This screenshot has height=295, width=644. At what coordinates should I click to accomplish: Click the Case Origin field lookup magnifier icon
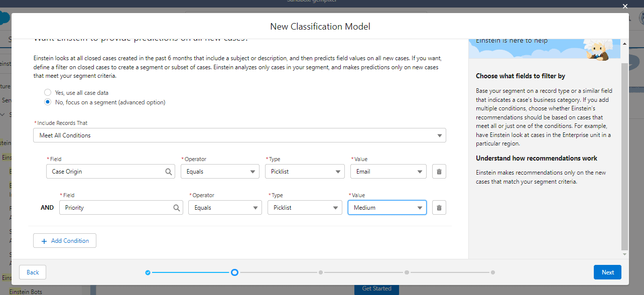click(168, 171)
